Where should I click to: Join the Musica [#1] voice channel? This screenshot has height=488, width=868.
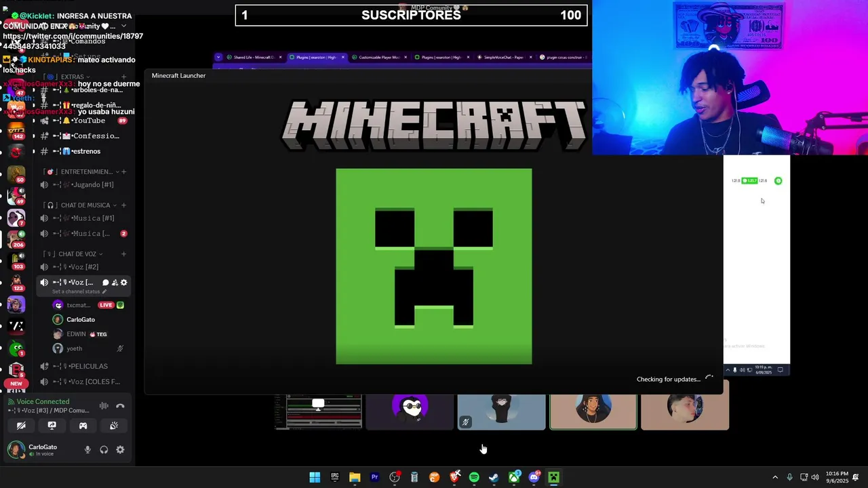pyautogui.click(x=83, y=218)
